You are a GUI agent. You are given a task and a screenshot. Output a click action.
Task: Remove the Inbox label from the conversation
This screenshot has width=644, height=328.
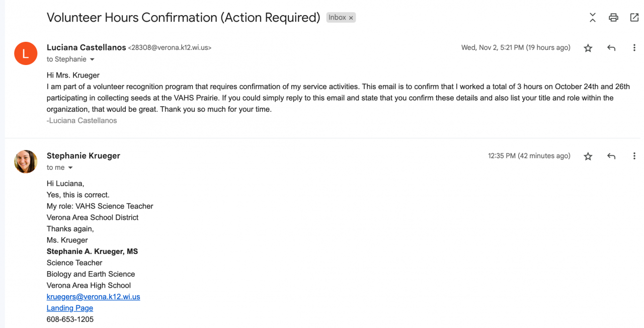[351, 18]
